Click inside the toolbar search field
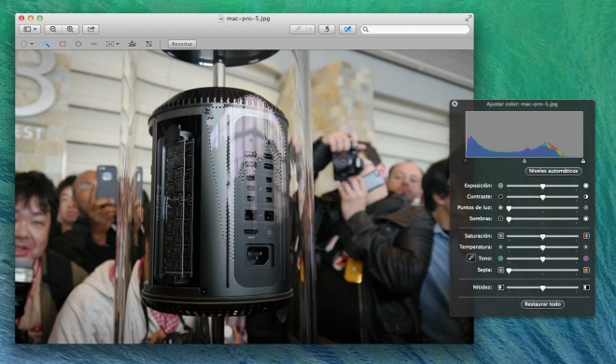Viewport: 616px width, 364px height. [414, 30]
